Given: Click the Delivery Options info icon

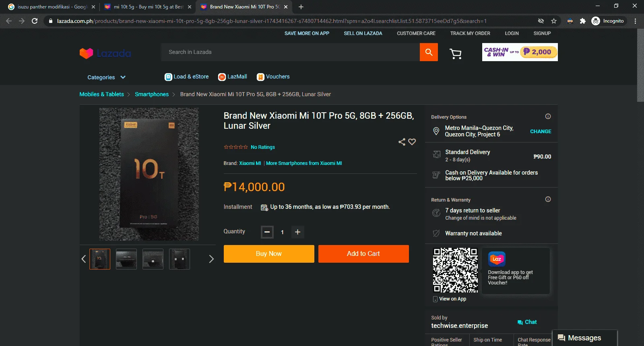Looking at the screenshot, I should [548, 116].
